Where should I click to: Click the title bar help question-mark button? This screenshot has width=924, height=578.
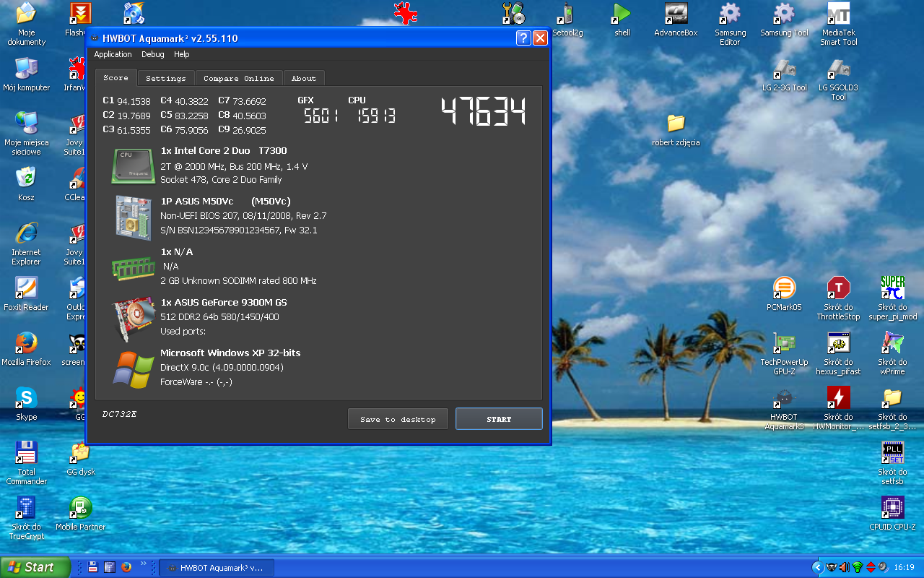[523, 38]
